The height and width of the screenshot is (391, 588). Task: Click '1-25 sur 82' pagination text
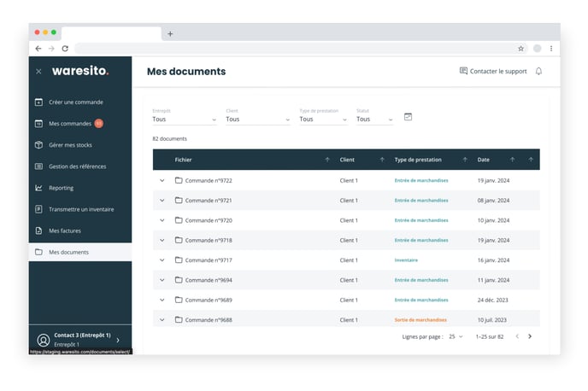[x=490, y=336]
